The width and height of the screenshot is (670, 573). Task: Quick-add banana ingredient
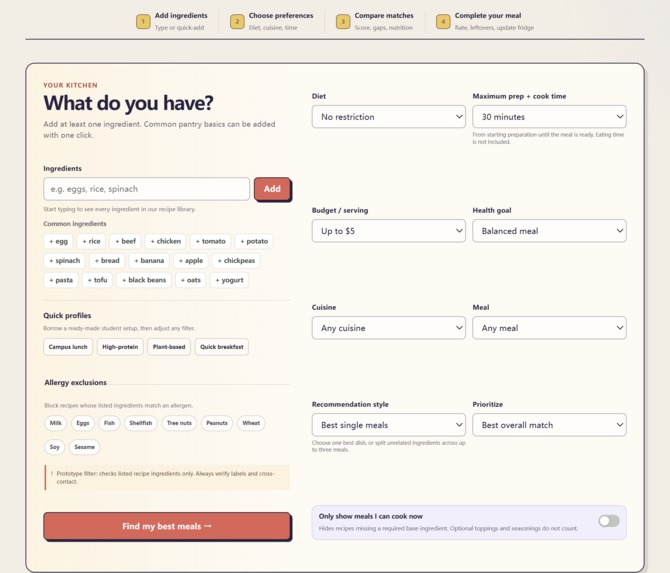[149, 260]
